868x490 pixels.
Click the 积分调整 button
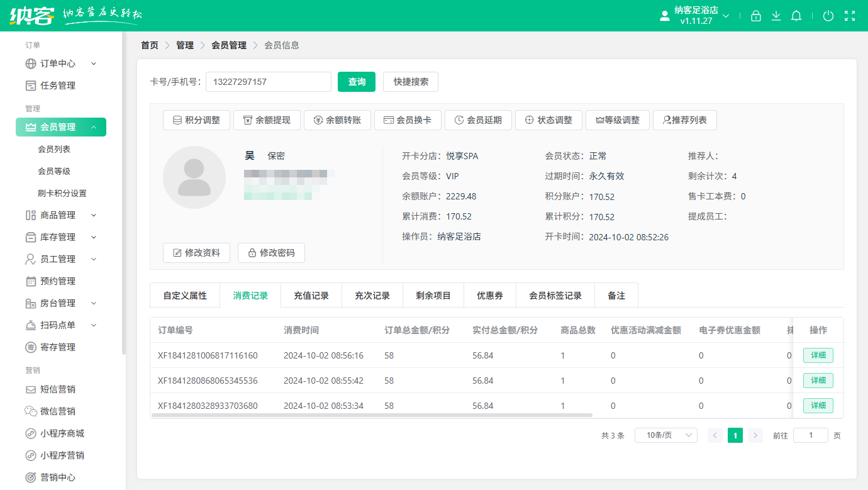click(196, 120)
